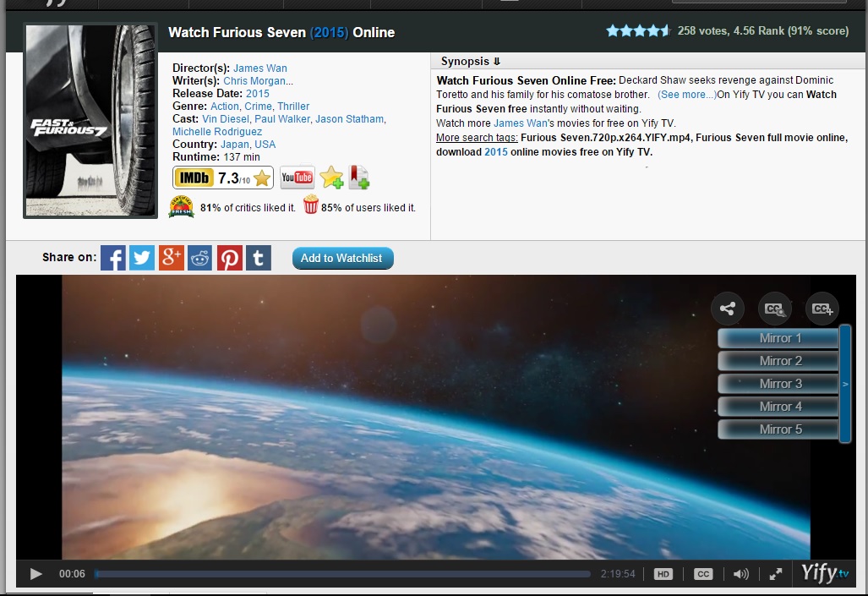Browse the Thriller genre link

point(293,107)
